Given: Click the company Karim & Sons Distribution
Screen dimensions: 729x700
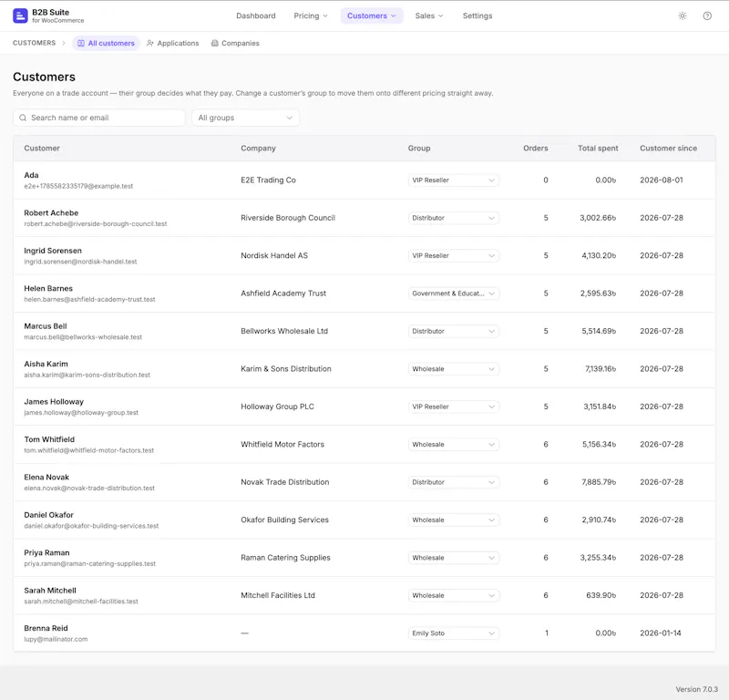Looking at the screenshot, I should coord(286,369).
